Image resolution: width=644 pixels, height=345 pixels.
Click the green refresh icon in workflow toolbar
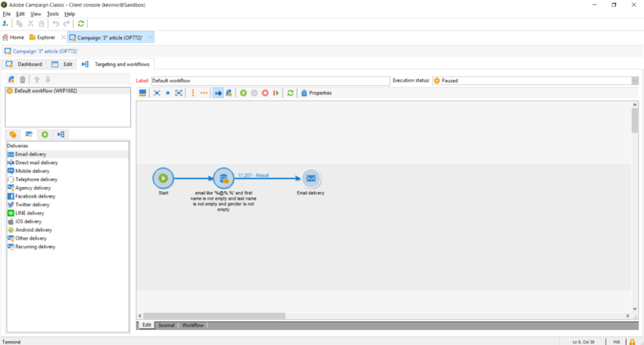(x=290, y=93)
